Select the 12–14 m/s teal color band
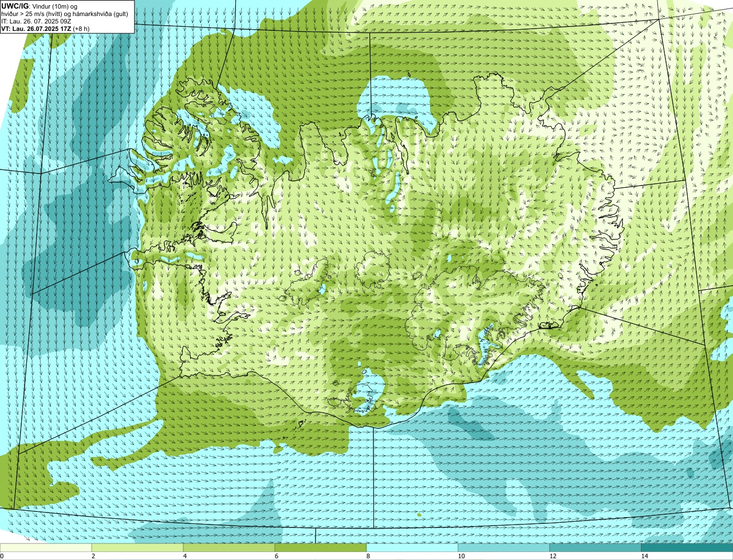Viewport: 733px width, 560px height. pos(596,547)
